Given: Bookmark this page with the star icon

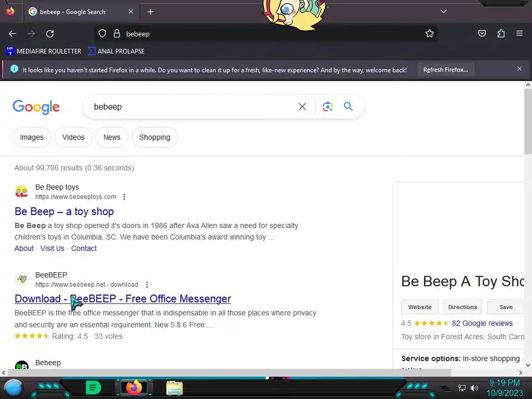Looking at the screenshot, I should point(430,34).
